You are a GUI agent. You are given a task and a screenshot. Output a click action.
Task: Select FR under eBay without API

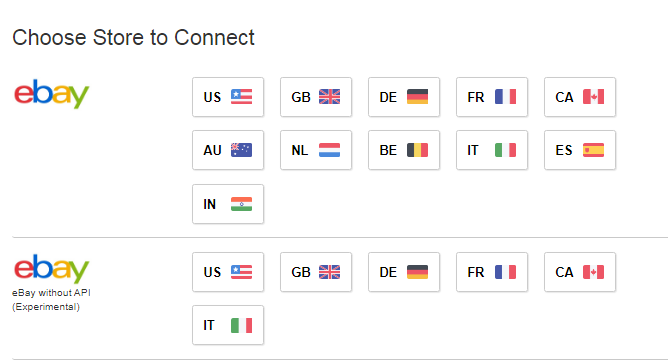coord(492,272)
